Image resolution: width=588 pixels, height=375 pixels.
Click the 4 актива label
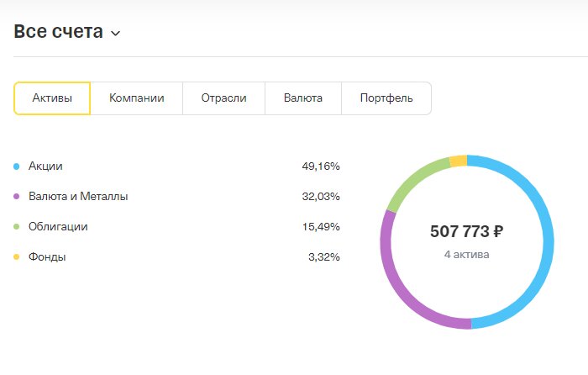[467, 255]
